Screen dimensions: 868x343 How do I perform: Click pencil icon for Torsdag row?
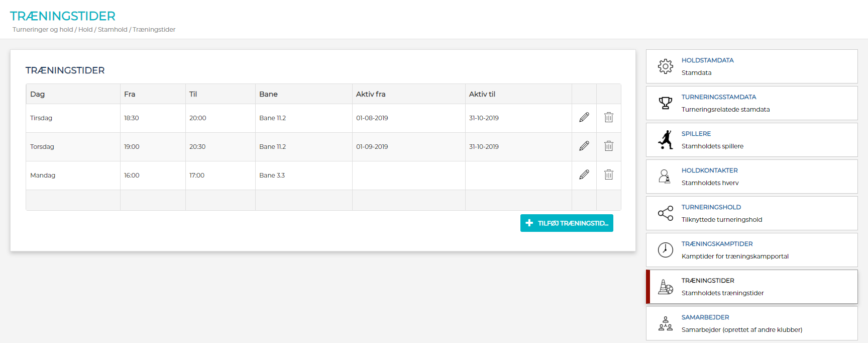584,146
